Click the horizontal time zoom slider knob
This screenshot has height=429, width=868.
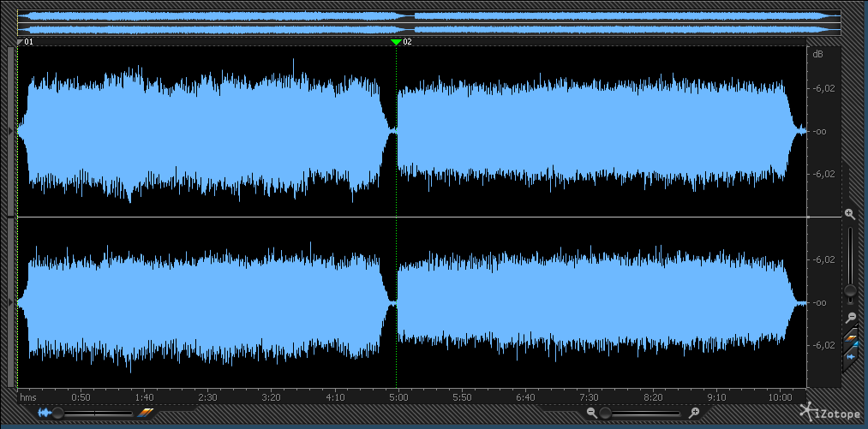tap(605, 413)
